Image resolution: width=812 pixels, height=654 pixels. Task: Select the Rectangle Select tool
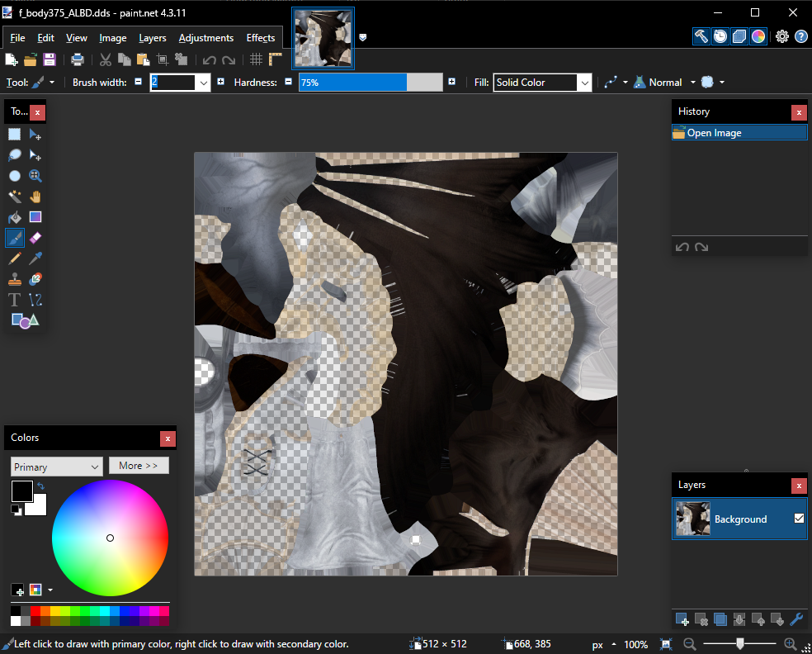[15, 135]
